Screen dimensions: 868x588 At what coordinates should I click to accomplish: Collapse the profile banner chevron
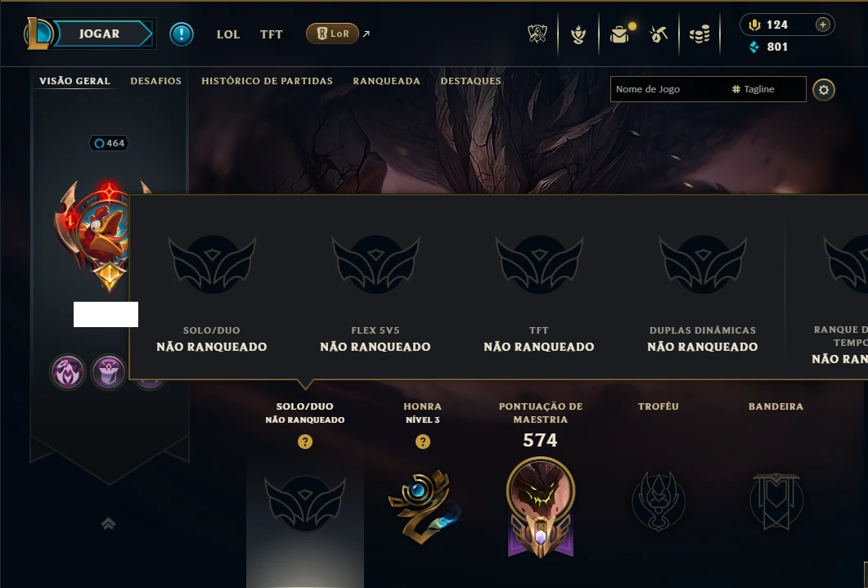(109, 523)
